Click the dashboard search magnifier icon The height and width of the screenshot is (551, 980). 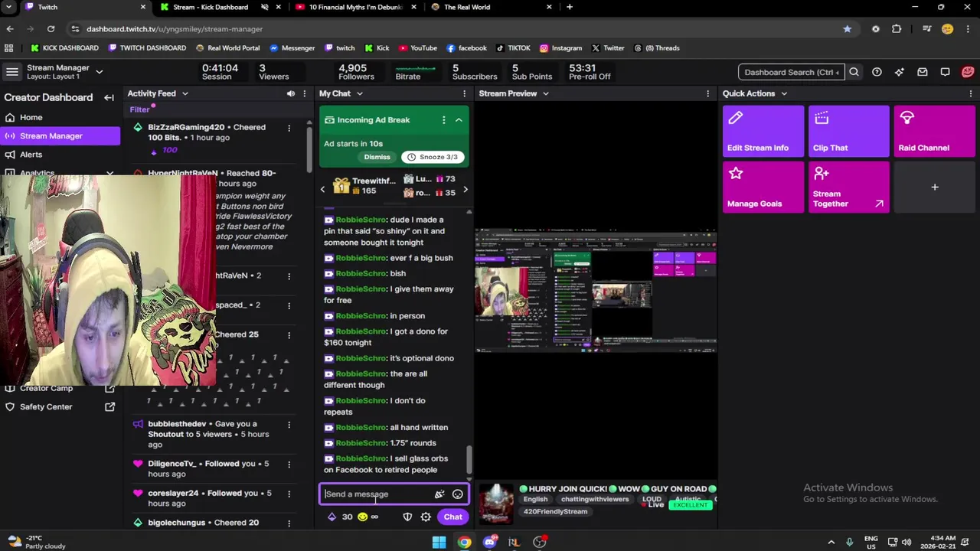(854, 72)
